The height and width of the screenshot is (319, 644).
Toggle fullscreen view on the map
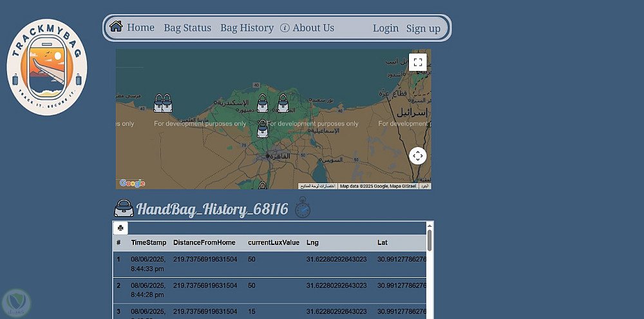point(418,62)
